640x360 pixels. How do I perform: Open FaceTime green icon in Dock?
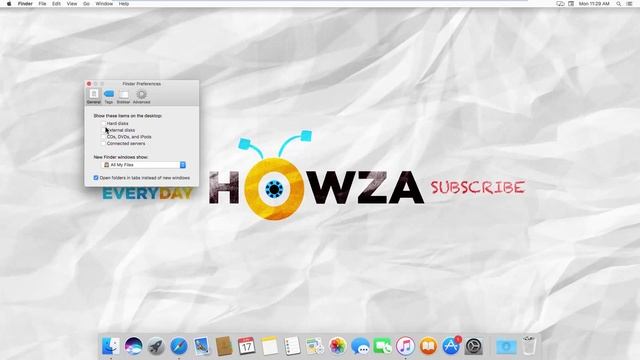(x=382, y=346)
